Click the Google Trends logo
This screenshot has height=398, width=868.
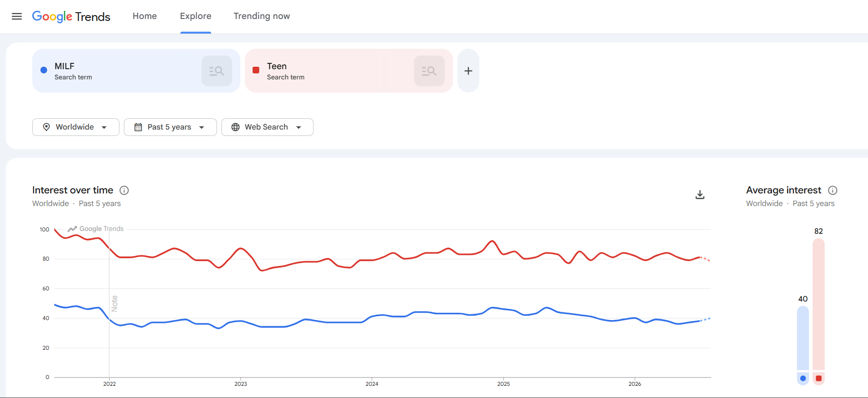71,17
